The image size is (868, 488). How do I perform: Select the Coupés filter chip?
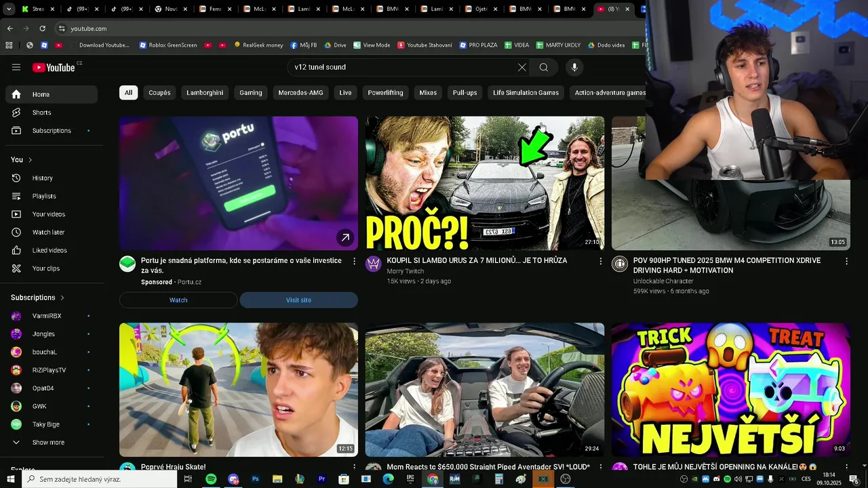tap(159, 93)
